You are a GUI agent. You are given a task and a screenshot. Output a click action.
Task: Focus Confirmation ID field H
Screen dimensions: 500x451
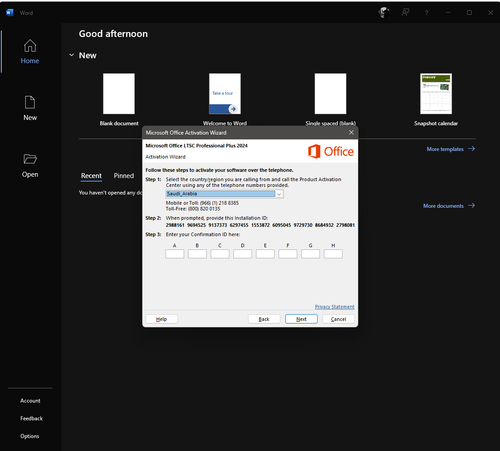pos(333,254)
